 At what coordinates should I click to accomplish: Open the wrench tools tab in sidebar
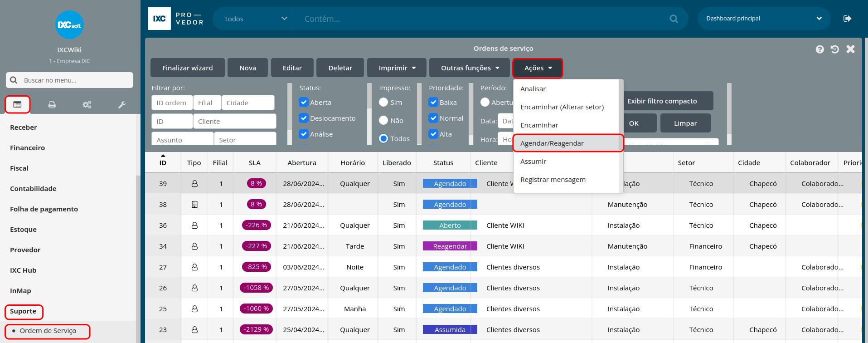(122, 105)
